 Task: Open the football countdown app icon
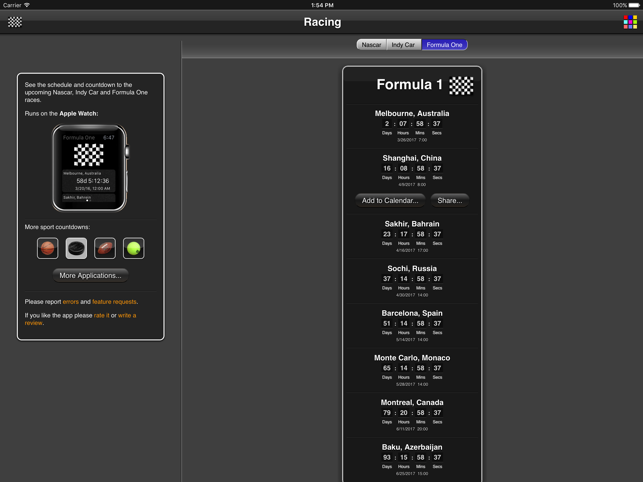point(105,248)
